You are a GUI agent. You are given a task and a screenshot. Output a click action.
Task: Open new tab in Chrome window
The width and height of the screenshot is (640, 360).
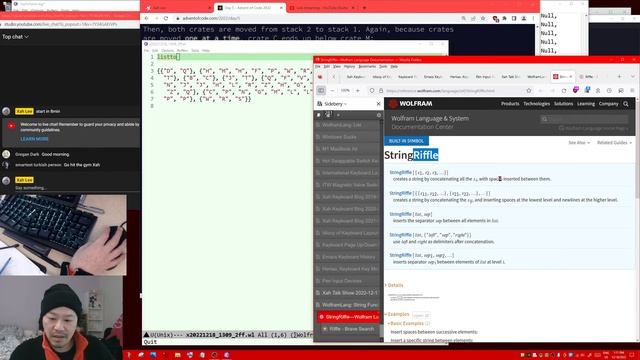364,8
